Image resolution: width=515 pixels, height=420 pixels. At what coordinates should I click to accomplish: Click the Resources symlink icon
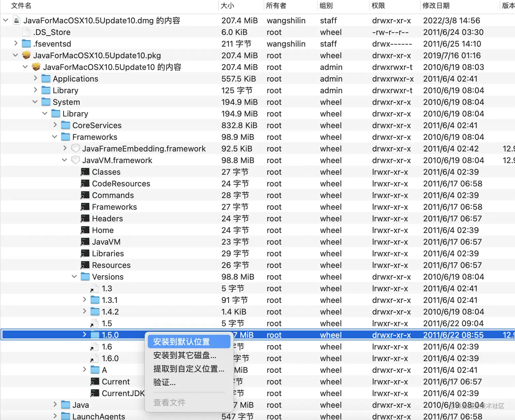click(85, 265)
